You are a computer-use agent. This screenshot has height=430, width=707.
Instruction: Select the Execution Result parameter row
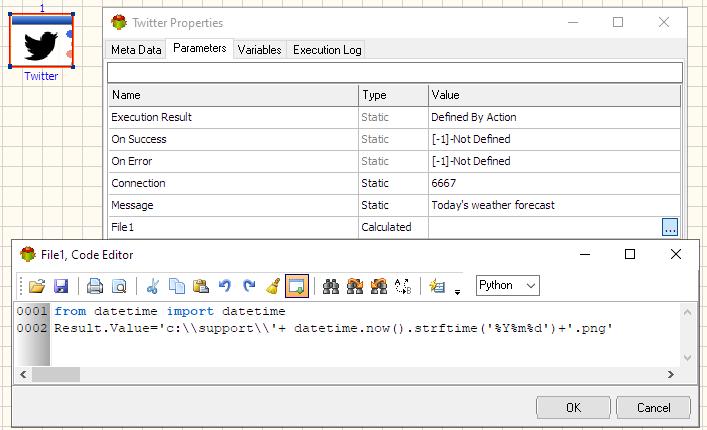395,117
